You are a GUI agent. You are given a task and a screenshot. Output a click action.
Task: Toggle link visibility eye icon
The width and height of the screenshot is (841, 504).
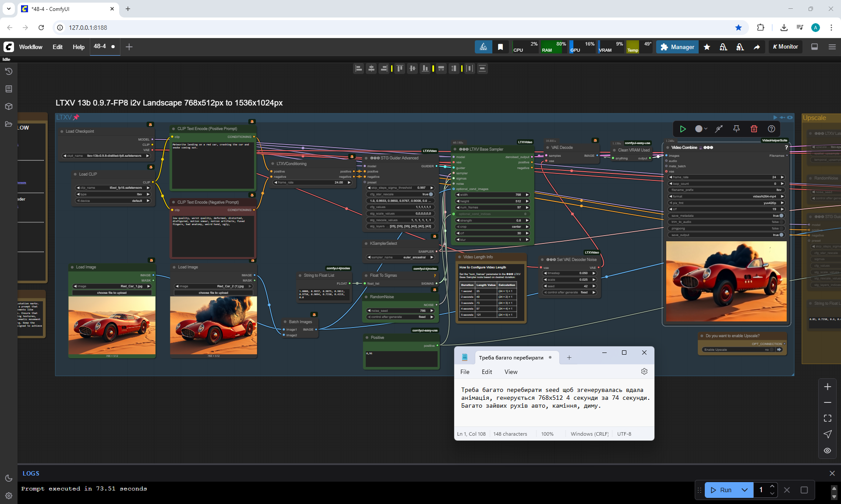pyautogui.click(x=827, y=451)
